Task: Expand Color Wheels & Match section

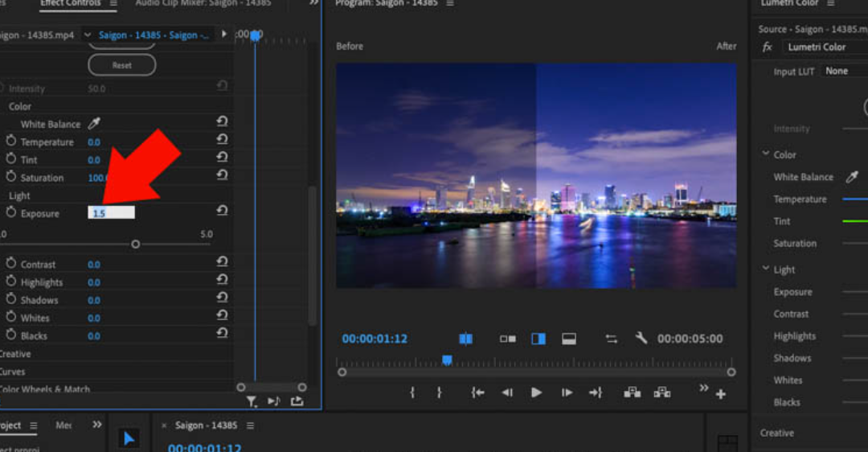Action: [45, 388]
